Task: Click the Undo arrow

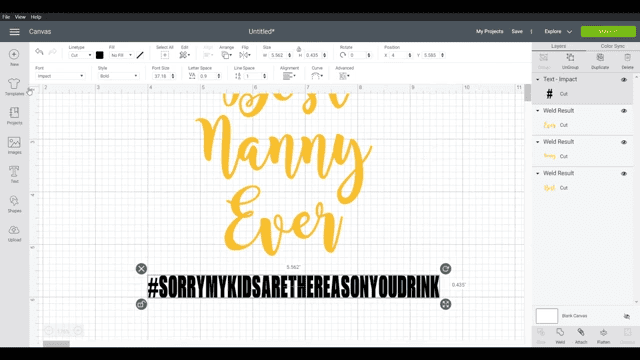Action: (x=39, y=51)
